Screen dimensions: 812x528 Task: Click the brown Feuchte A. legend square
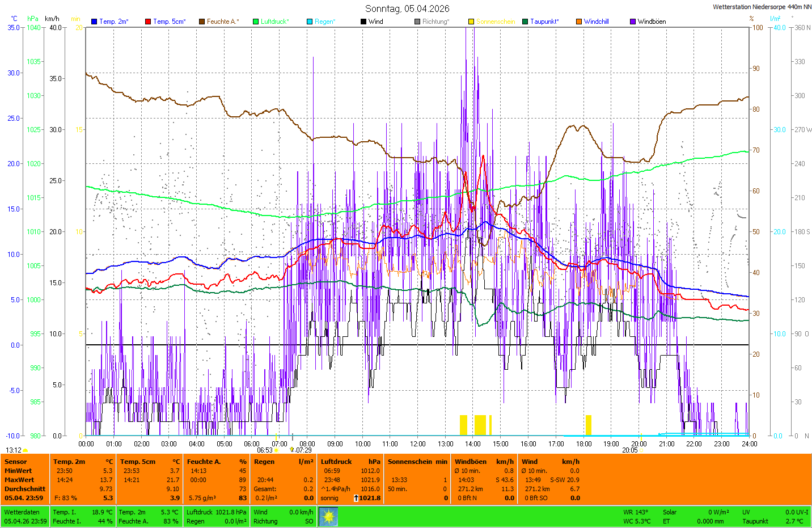pyautogui.click(x=202, y=22)
